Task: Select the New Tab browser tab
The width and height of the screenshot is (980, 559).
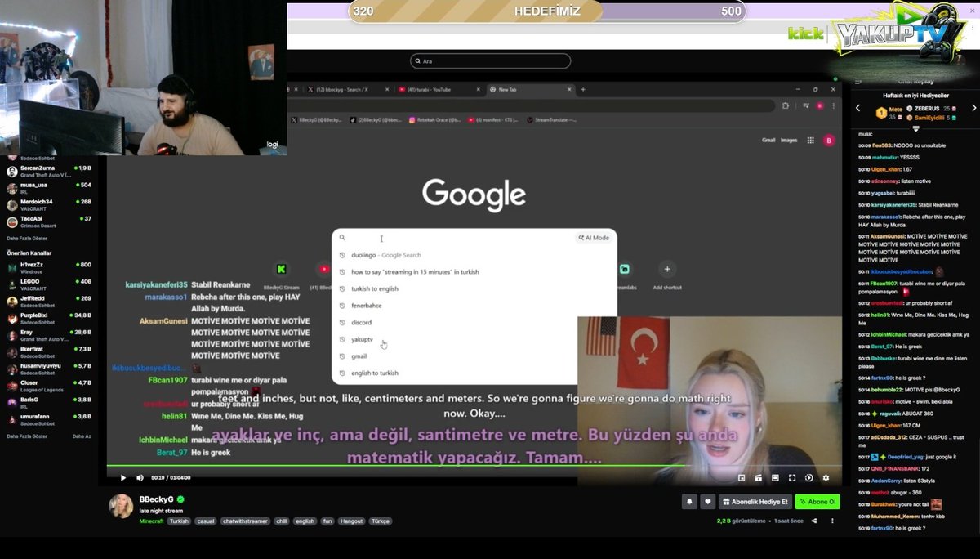Action: pyautogui.click(x=529, y=89)
